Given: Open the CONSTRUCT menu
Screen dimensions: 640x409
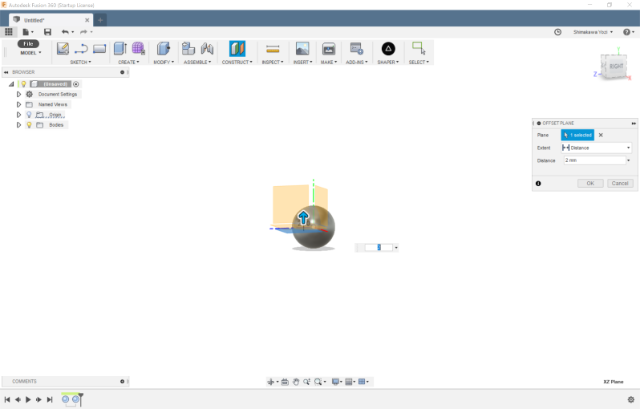Looking at the screenshot, I should click(x=237, y=62).
